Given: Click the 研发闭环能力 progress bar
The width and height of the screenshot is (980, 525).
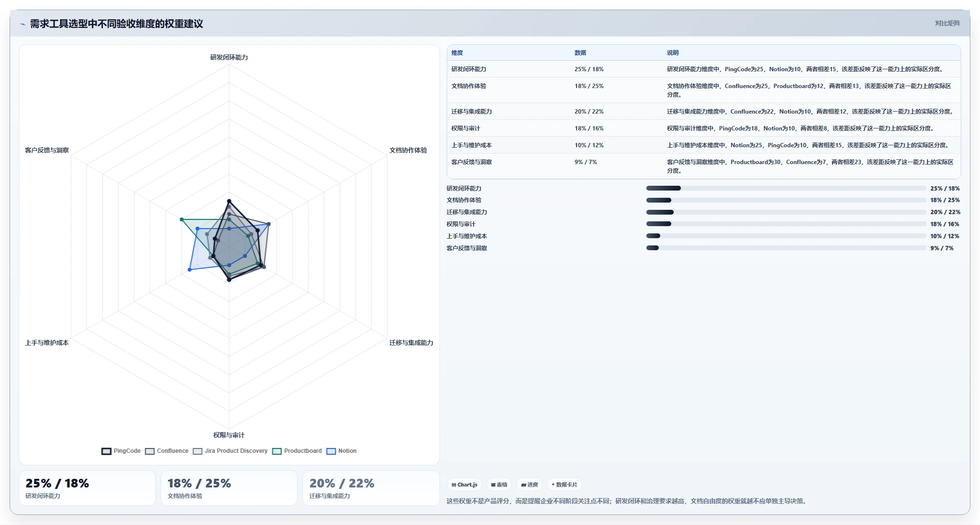Looking at the screenshot, I should click(786, 188).
